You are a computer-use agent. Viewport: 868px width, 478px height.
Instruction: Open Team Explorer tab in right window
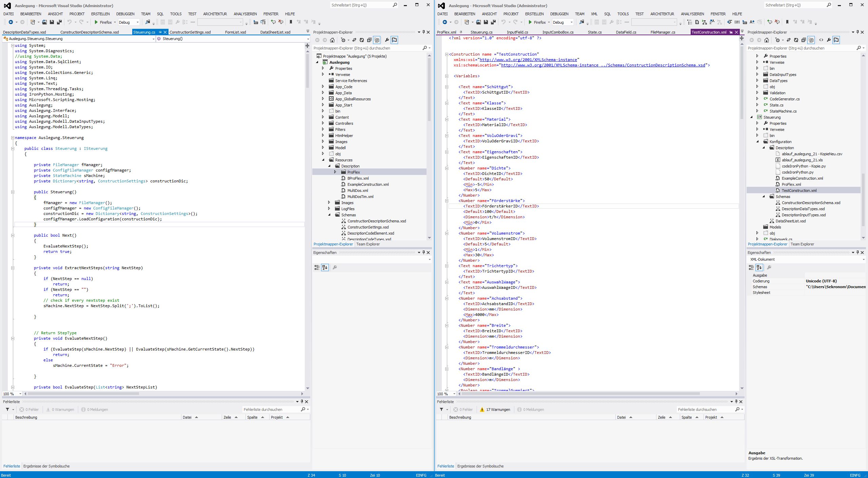click(802, 244)
